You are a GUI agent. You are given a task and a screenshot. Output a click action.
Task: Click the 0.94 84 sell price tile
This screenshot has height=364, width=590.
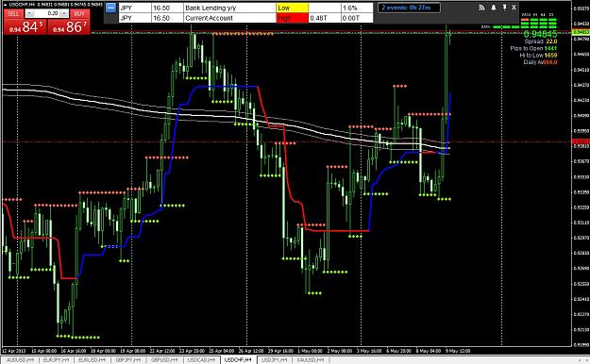(25, 26)
